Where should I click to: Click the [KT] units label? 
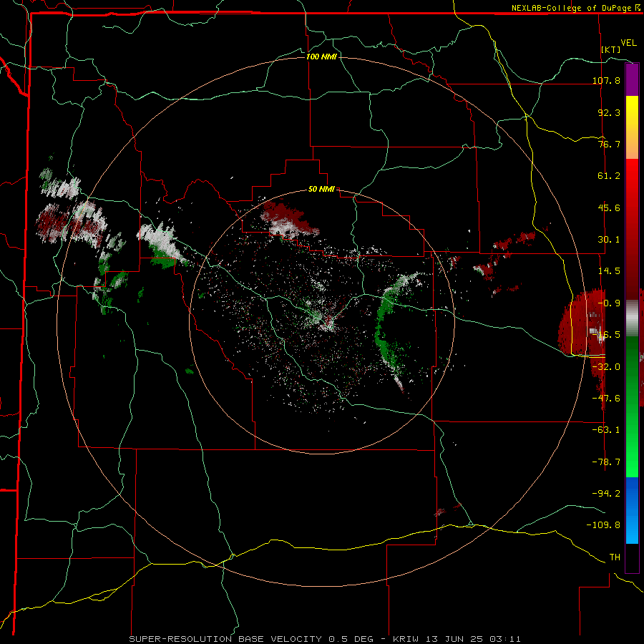pyautogui.click(x=611, y=49)
